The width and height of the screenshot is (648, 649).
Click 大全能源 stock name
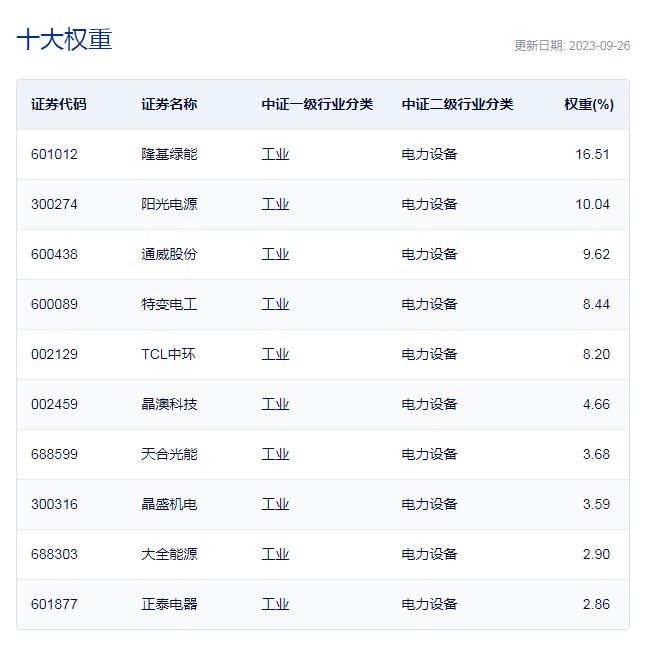click(x=169, y=554)
